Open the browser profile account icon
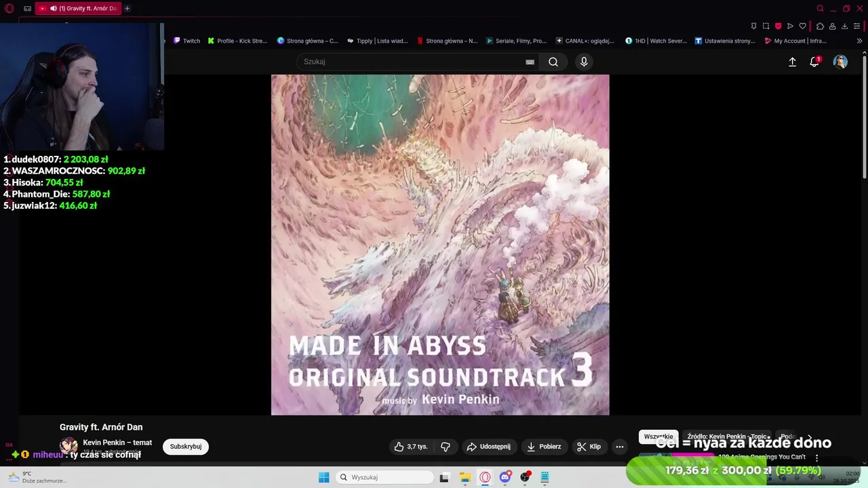The image size is (868, 488). [x=832, y=26]
